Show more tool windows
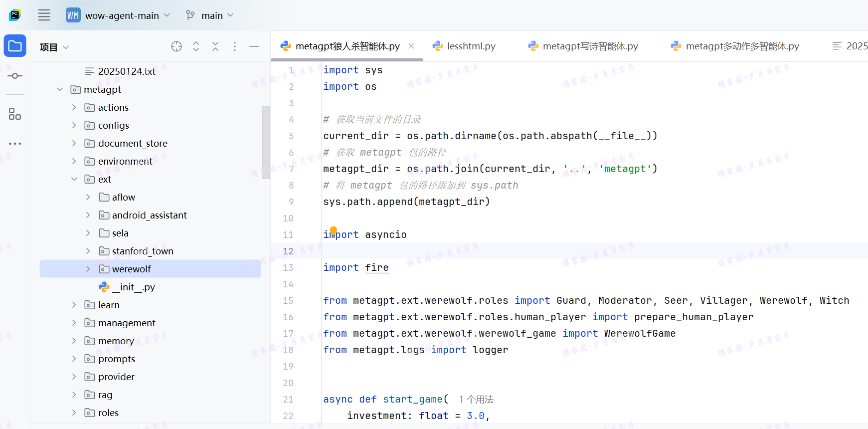This screenshot has height=429, width=868. [15, 144]
